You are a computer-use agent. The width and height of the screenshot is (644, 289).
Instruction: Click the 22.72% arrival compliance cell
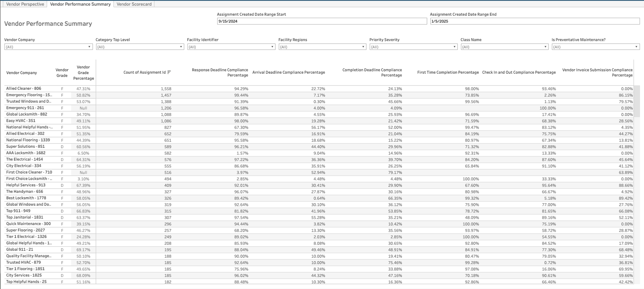(x=318, y=89)
